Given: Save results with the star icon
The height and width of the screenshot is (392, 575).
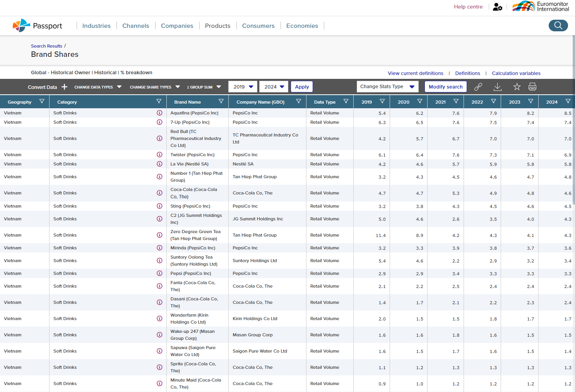Looking at the screenshot, I should 517,87.
